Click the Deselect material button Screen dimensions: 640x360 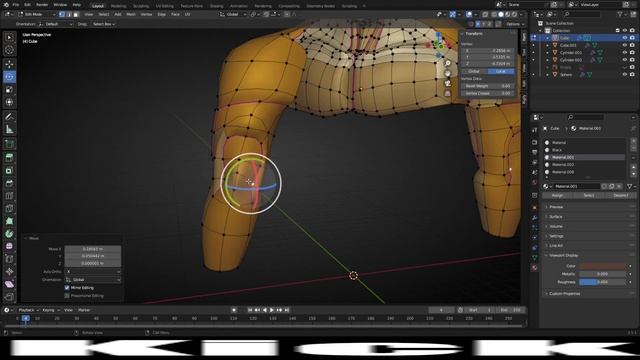point(620,196)
